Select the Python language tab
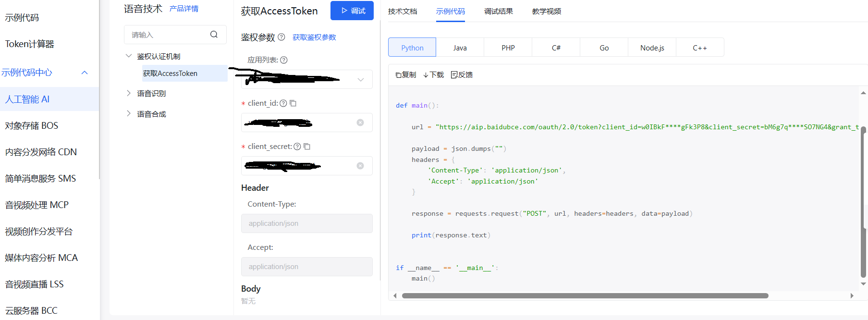Image resolution: width=868 pixels, height=320 pixels. pos(412,48)
